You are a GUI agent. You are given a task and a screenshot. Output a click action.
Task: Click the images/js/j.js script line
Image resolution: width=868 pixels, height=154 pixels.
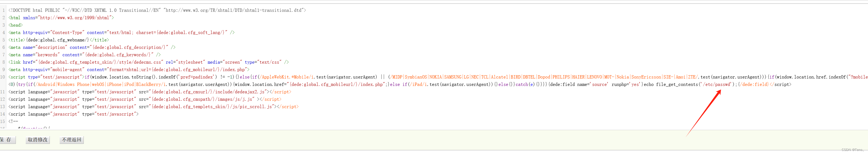point(145,99)
